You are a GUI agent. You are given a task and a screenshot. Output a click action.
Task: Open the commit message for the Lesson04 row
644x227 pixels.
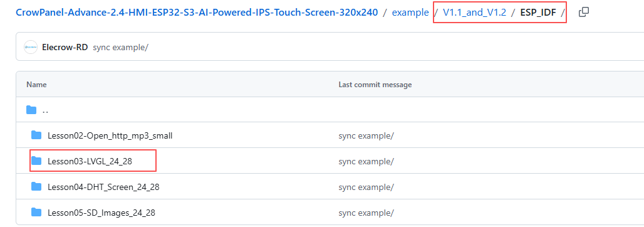pyautogui.click(x=366, y=187)
